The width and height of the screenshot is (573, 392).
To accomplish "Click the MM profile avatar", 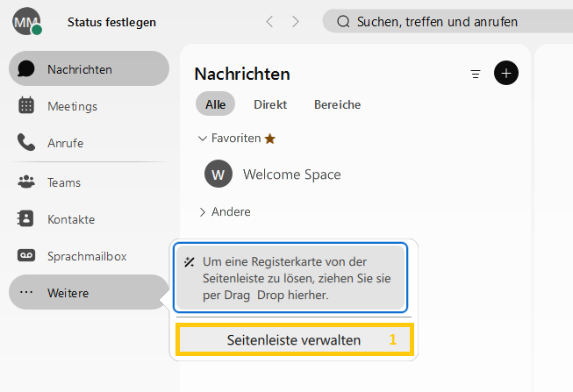I will coord(25,20).
